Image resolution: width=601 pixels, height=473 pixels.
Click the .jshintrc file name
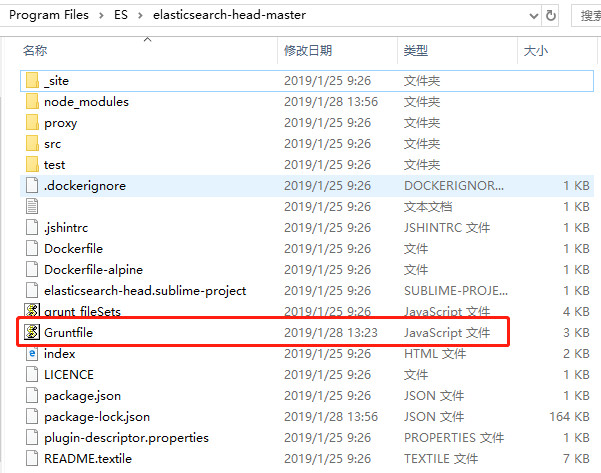coord(66,228)
